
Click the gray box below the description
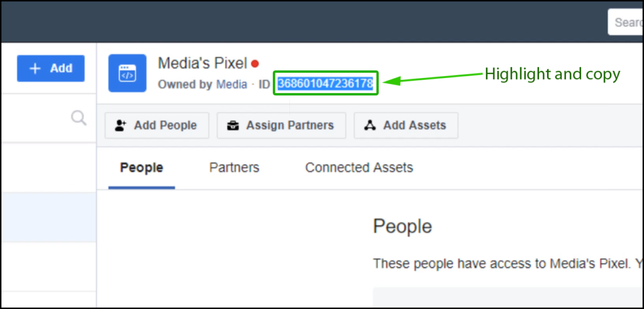coord(503,298)
